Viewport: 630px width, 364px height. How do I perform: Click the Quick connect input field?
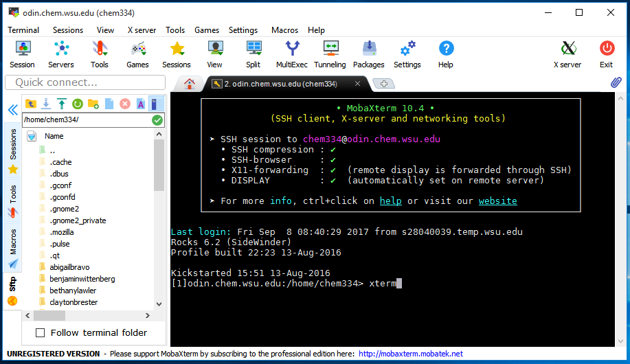pos(85,82)
